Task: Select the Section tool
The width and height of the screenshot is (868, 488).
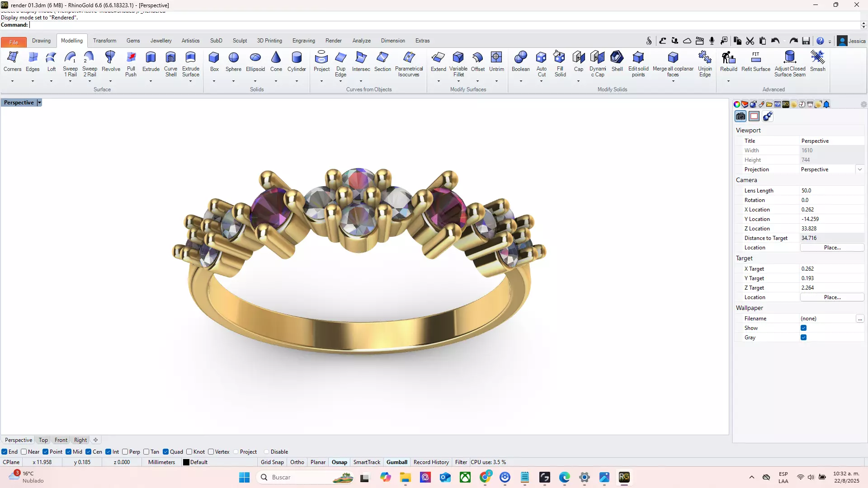Action: point(382,61)
